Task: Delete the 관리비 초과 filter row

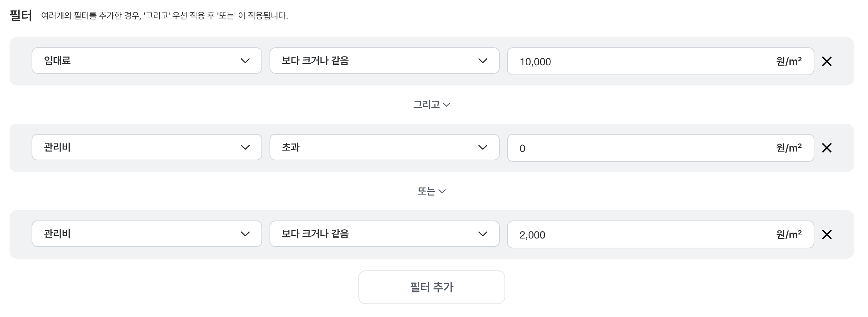Action: pos(827,148)
